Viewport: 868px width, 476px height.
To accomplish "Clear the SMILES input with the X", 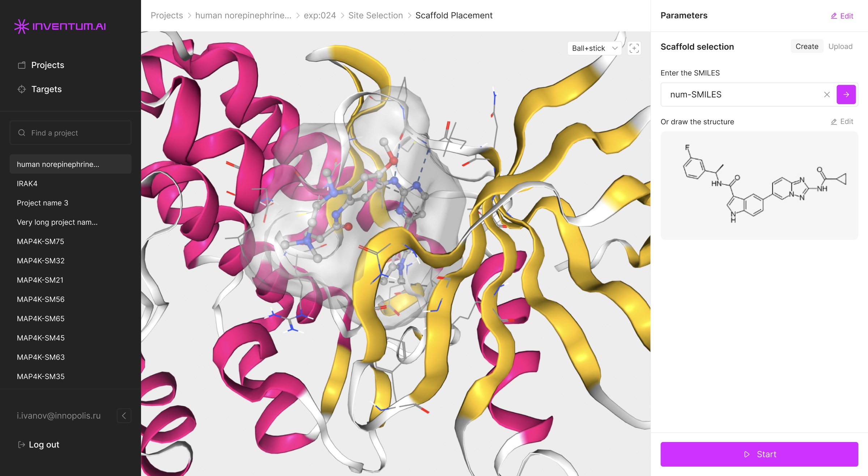I will pyautogui.click(x=827, y=94).
